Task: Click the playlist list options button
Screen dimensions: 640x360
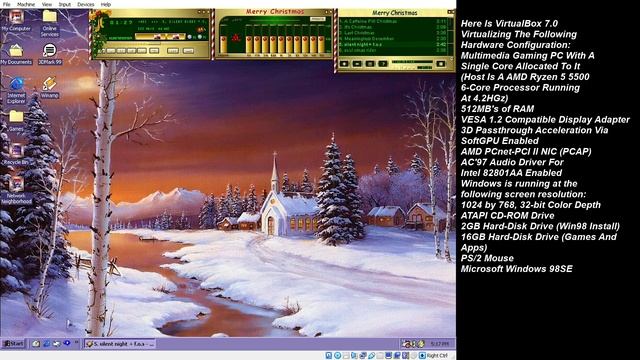Action: 441,64
